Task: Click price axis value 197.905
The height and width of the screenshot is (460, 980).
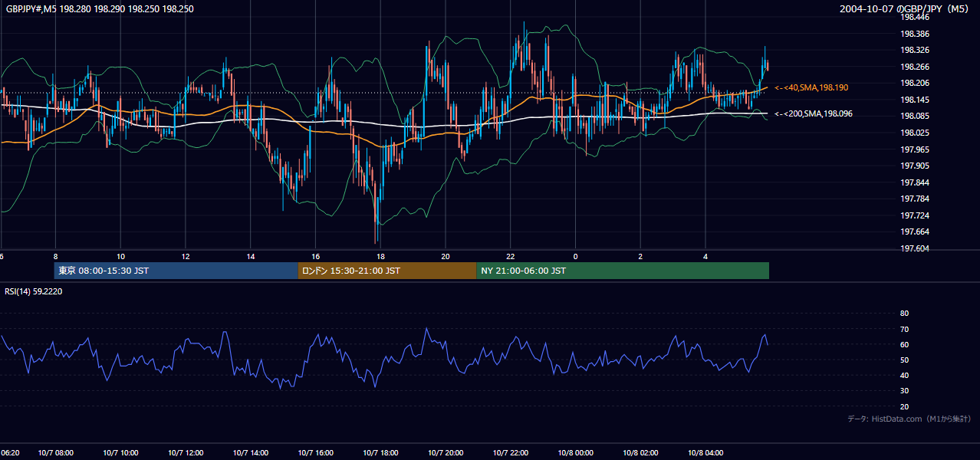Action: [x=915, y=166]
